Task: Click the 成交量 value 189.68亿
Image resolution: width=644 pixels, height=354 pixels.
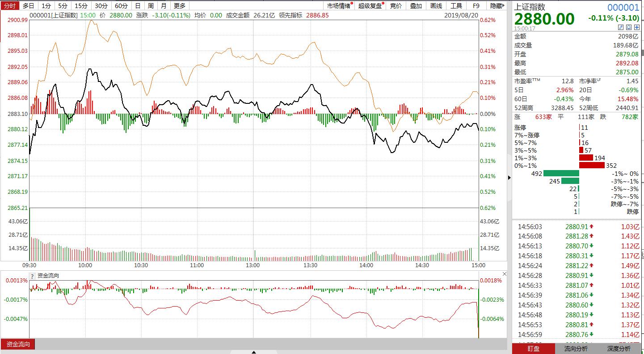Action: pos(626,45)
